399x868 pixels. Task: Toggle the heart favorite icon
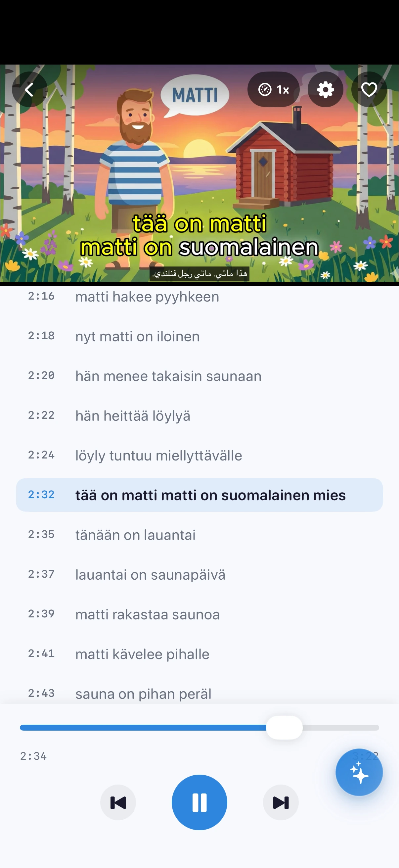[x=369, y=90]
